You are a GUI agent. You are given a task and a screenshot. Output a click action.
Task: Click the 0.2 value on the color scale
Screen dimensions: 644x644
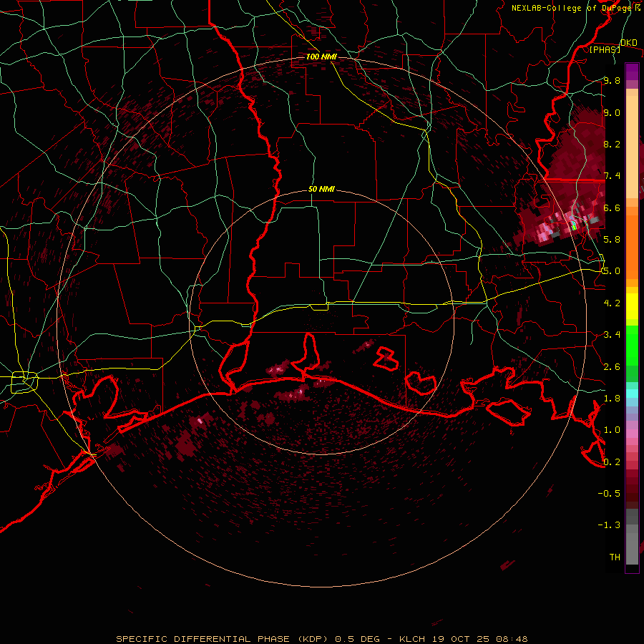(612, 462)
